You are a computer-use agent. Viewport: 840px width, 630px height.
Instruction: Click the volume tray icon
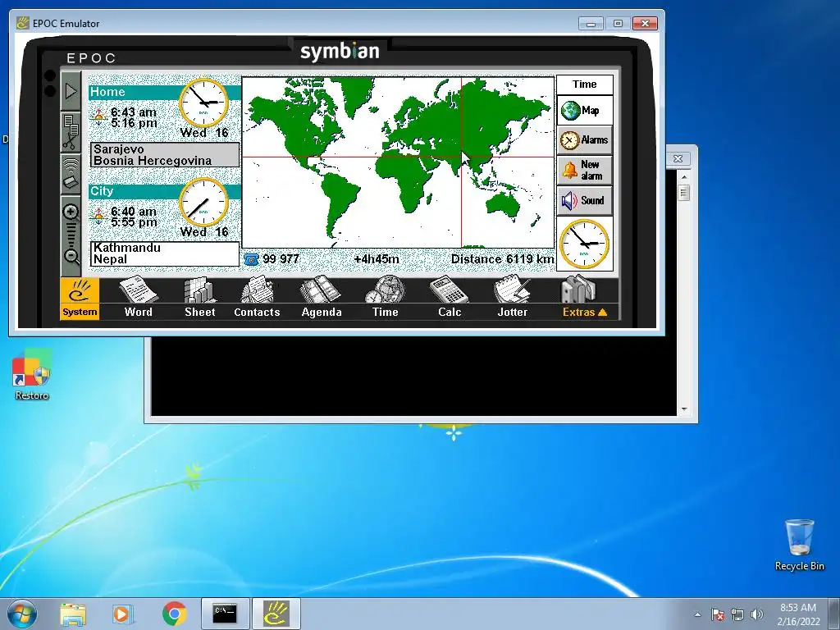point(756,614)
